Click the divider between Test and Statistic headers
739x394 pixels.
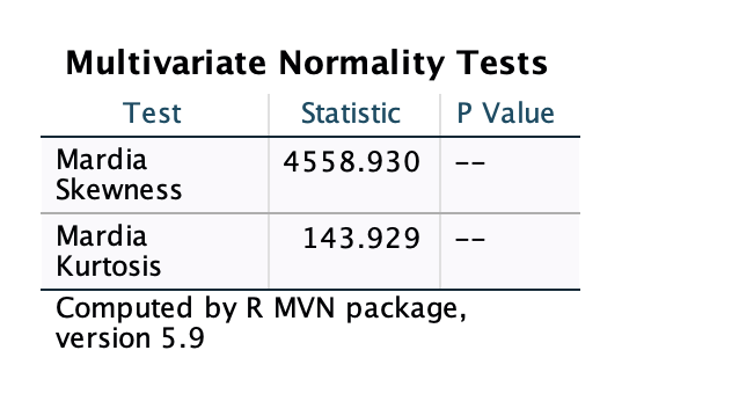click(x=269, y=115)
